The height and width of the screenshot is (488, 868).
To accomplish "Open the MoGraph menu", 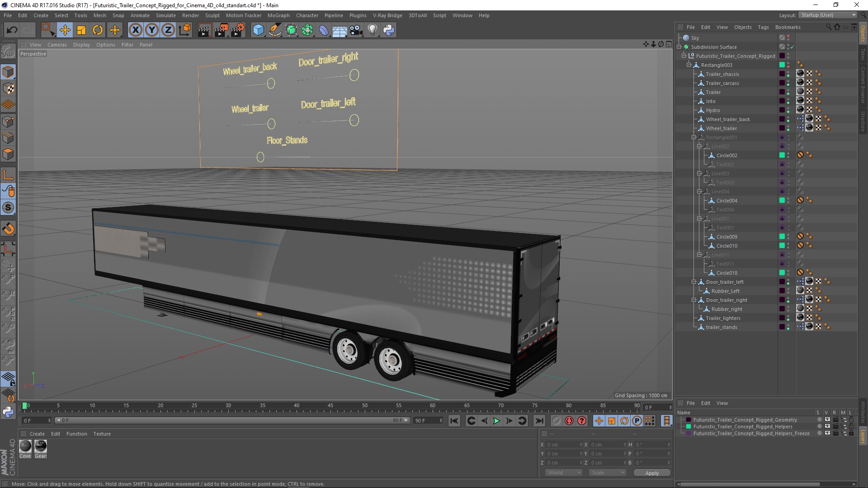I will coord(278,15).
